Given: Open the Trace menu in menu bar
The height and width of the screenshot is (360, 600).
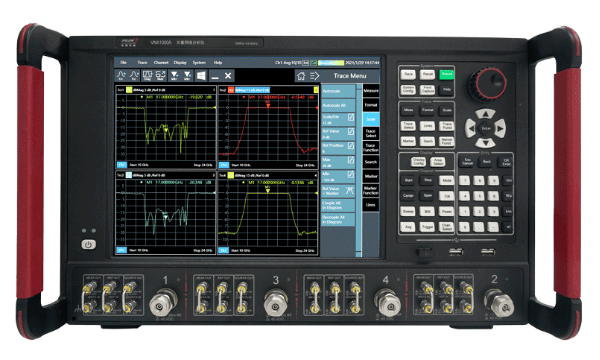Looking at the screenshot, I should point(142,62).
